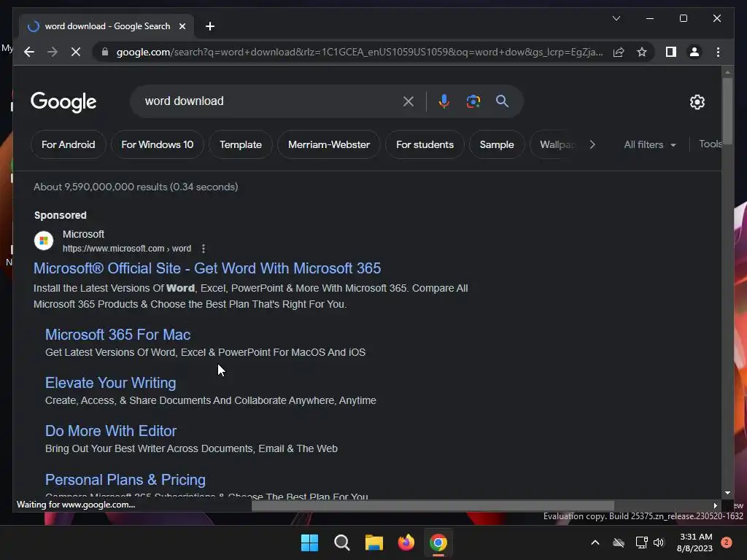Open a new tab
The width and height of the screenshot is (747, 560).
point(210,26)
